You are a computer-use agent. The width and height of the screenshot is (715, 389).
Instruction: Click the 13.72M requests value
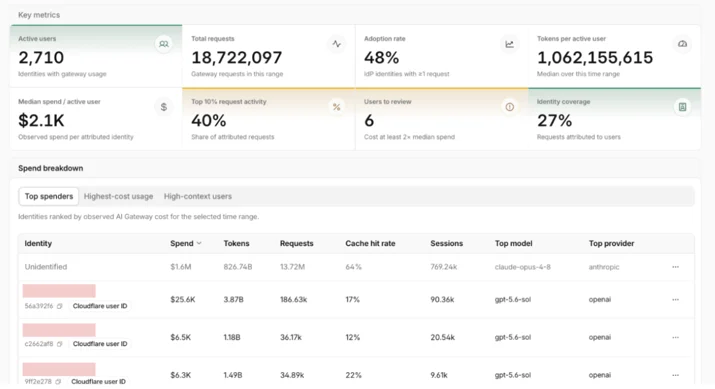click(292, 267)
